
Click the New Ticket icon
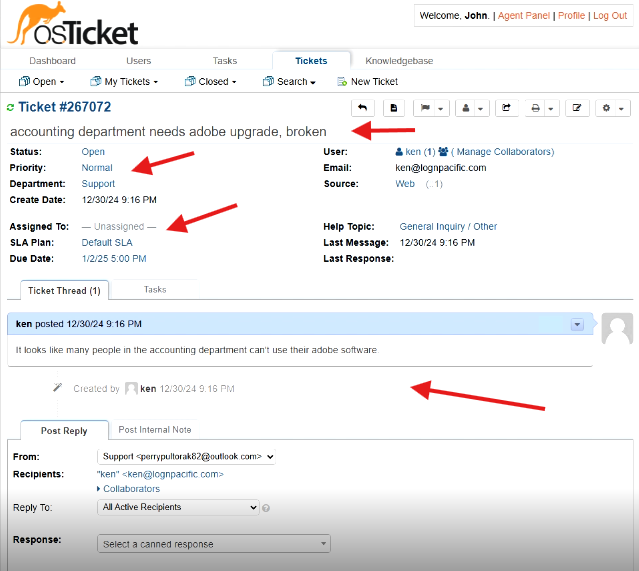[x=342, y=82]
